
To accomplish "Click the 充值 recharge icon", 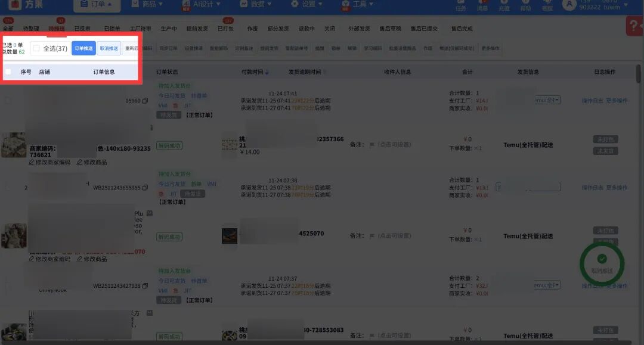I will point(504,5).
